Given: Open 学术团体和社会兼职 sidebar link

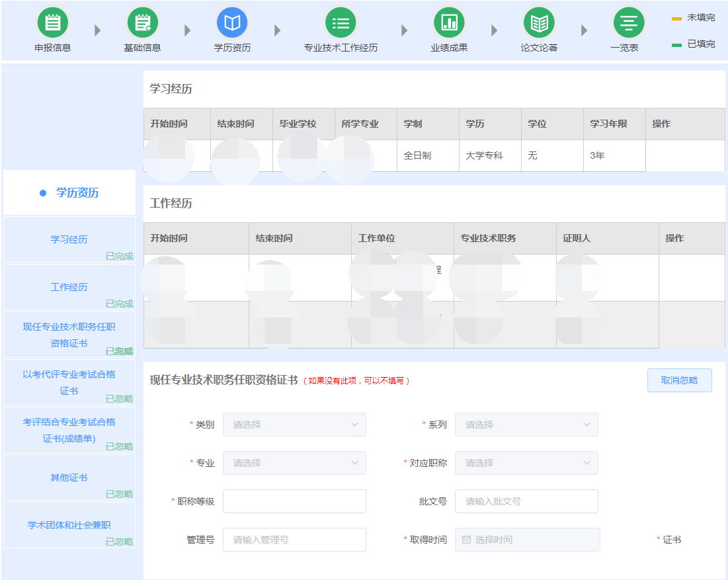Looking at the screenshot, I should [x=69, y=525].
